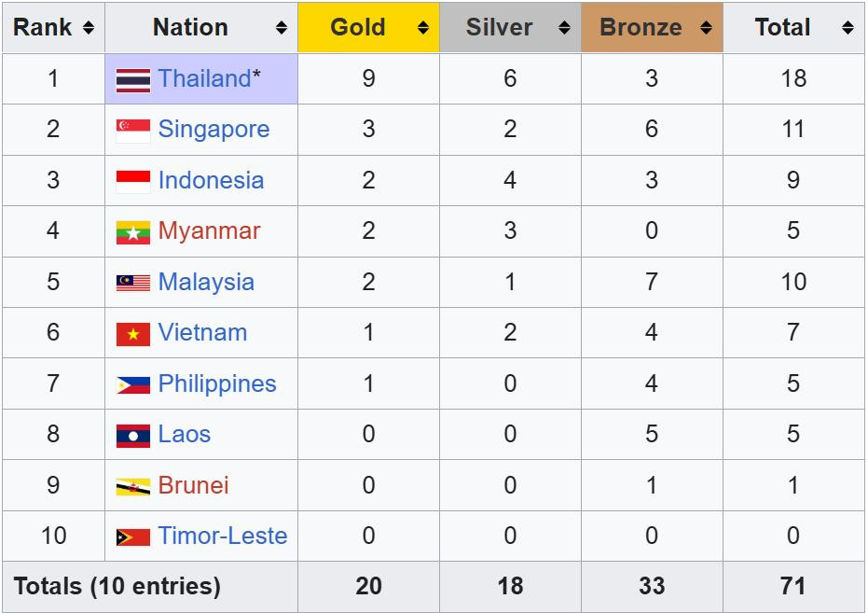This screenshot has height=613, width=868.
Task: Sort by Total column sort arrows
Action: [x=847, y=28]
